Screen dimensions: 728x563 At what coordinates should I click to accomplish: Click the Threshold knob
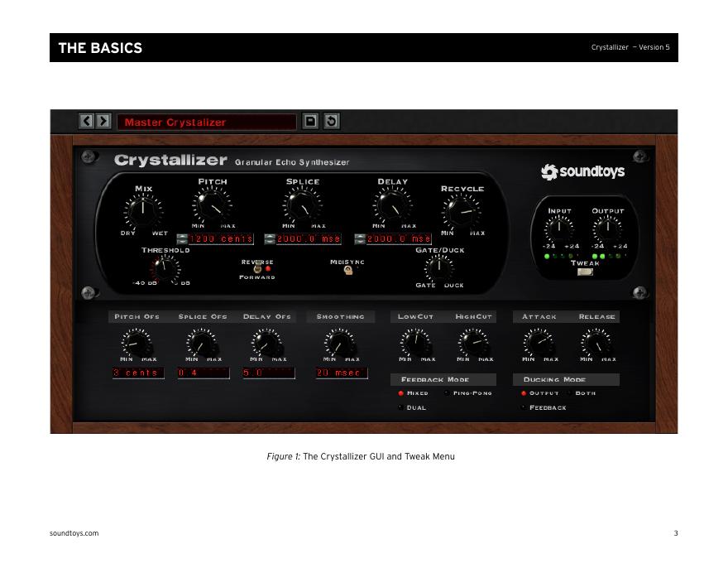pyautogui.click(x=165, y=268)
